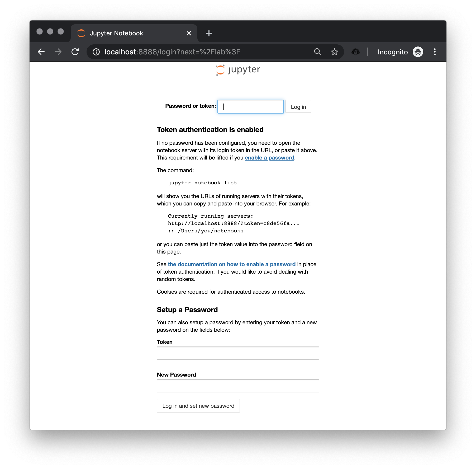Click the Log in button

coord(298,107)
